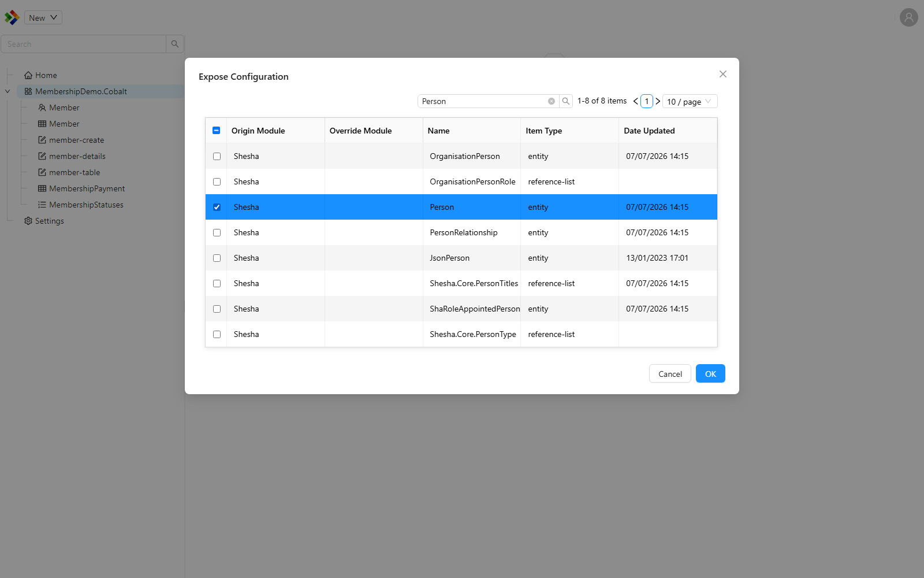
Task: Open member-create form in tree
Action: pos(77,140)
